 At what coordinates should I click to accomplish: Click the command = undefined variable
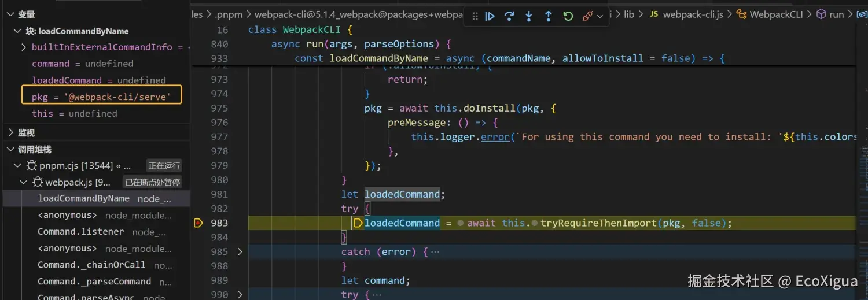(82, 64)
